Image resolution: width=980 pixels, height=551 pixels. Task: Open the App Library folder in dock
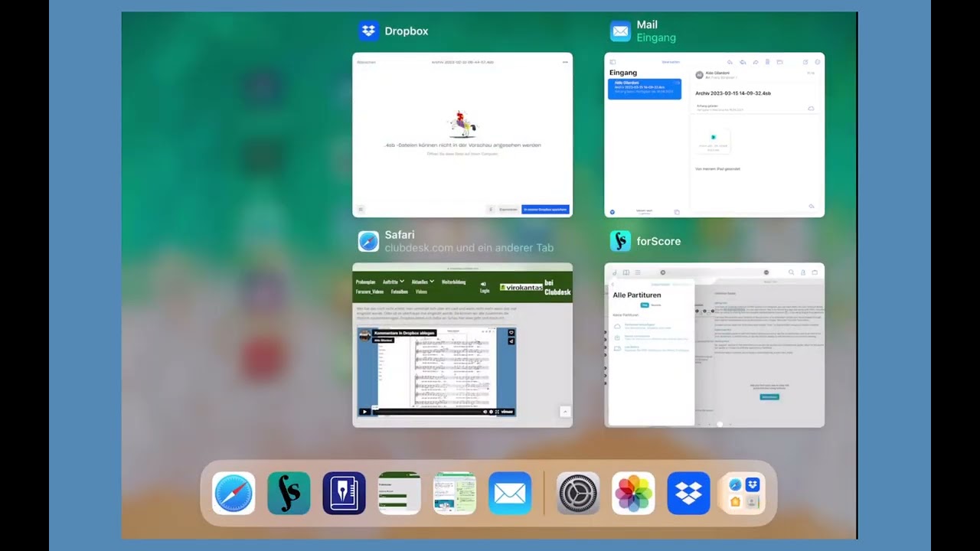[743, 493]
